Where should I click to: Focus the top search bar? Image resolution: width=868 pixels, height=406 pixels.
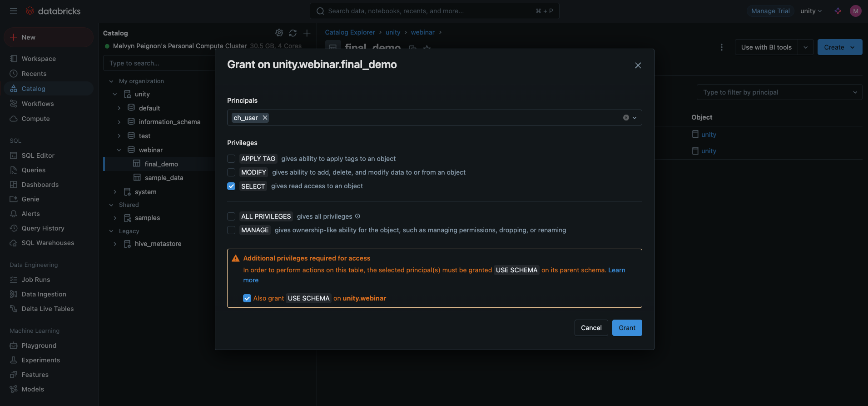click(434, 11)
